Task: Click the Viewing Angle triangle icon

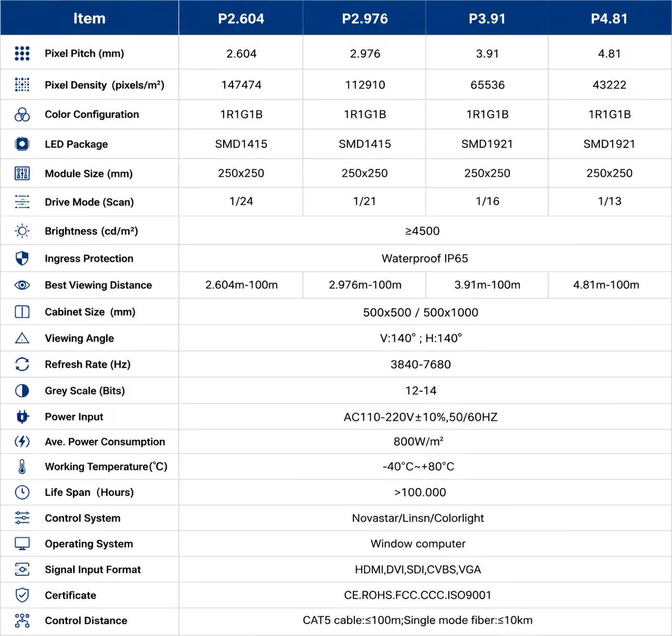Action: pos(22,338)
